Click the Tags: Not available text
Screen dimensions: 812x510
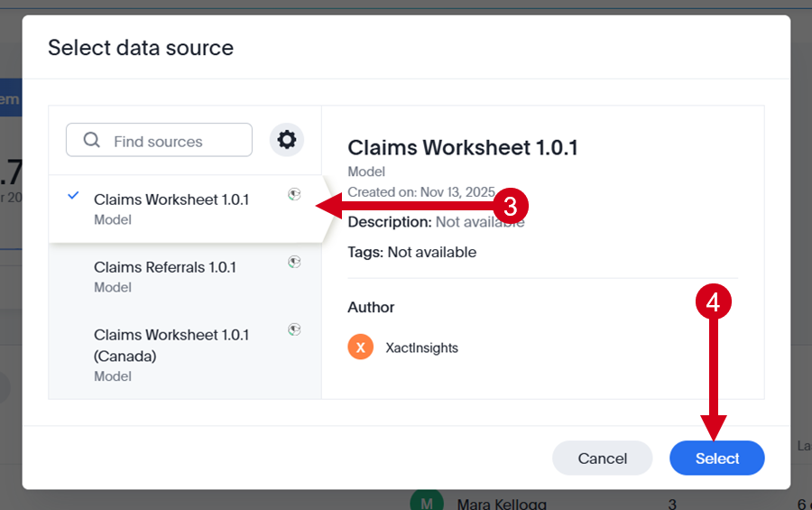tap(411, 253)
